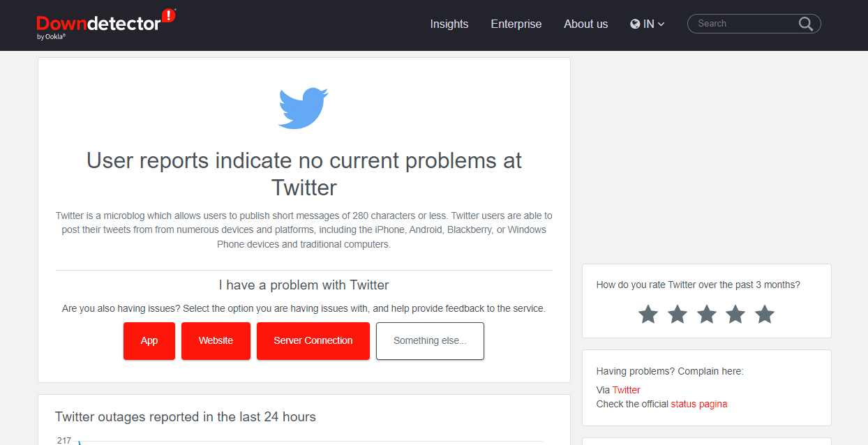Click the 217 chart axis label
Screen dimensions: 868x445
(64, 440)
